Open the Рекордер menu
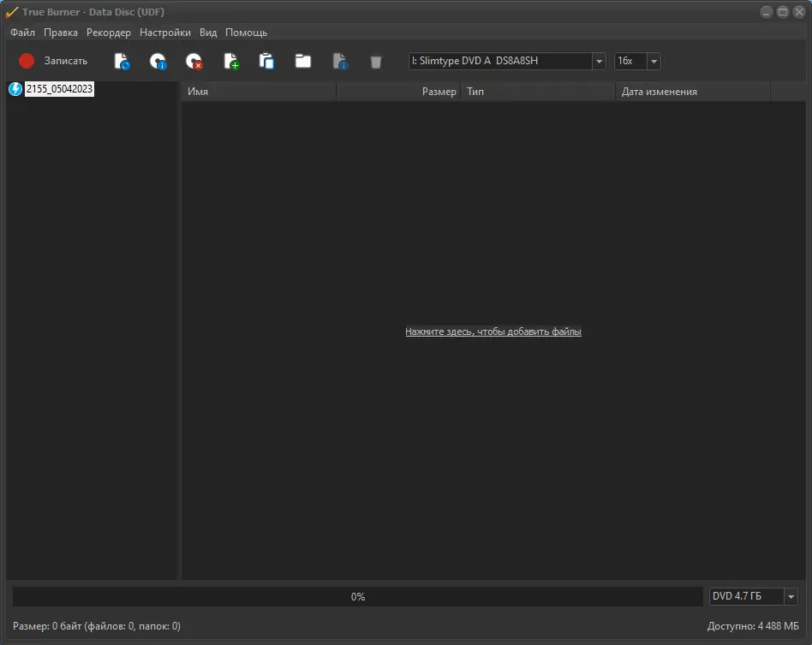Viewport: 812px width, 645px height. tap(109, 33)
